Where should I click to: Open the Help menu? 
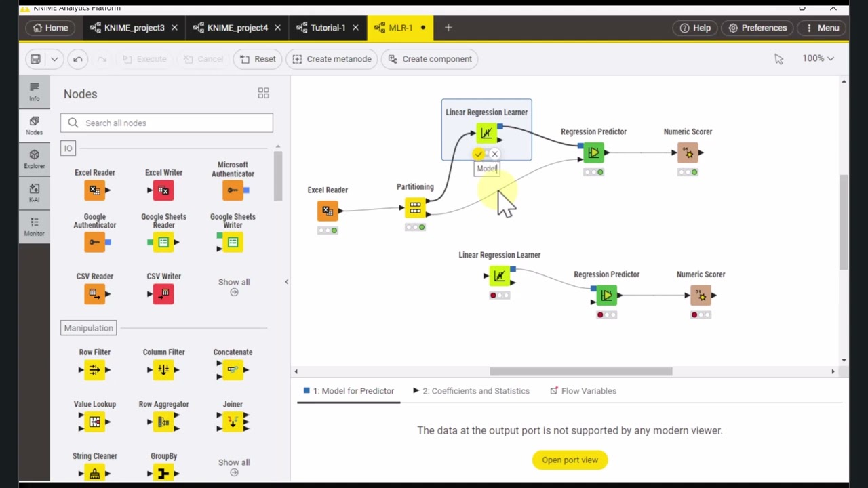695,28
